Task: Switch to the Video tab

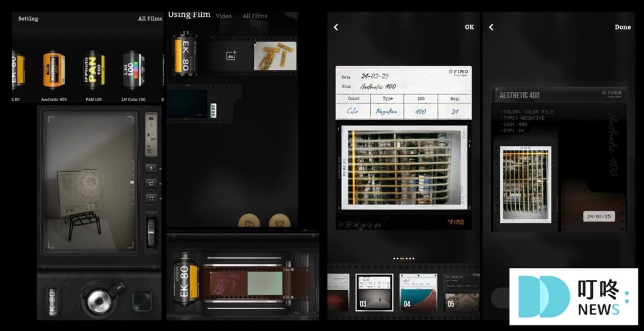Action: click(x=223, y=16)
